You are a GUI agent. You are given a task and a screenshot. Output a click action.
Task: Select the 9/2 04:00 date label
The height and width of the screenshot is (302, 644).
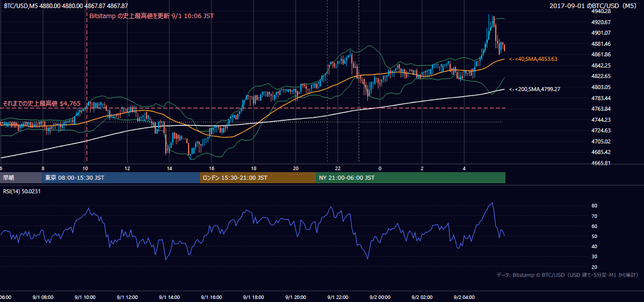pos(464,297)
